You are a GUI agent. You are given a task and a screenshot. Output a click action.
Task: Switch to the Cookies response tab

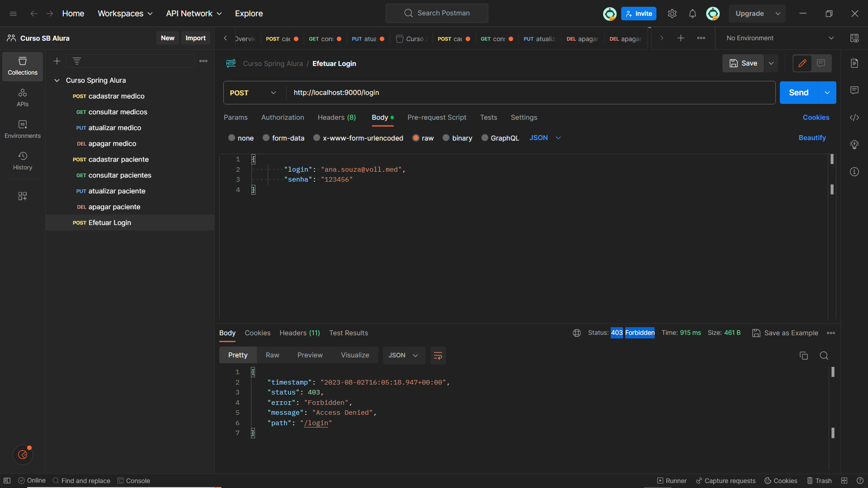click(x=257, y=333)
